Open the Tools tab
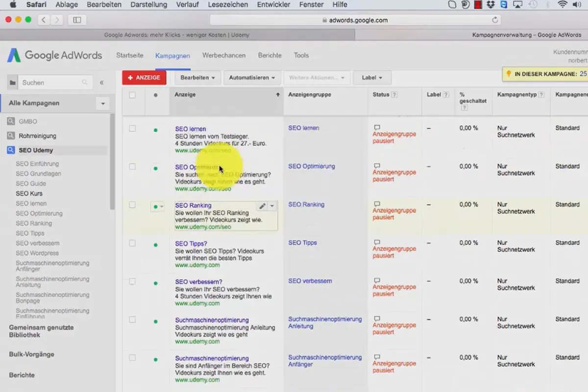This screenshot has height=392, width=588. click(x=301, y=55)
